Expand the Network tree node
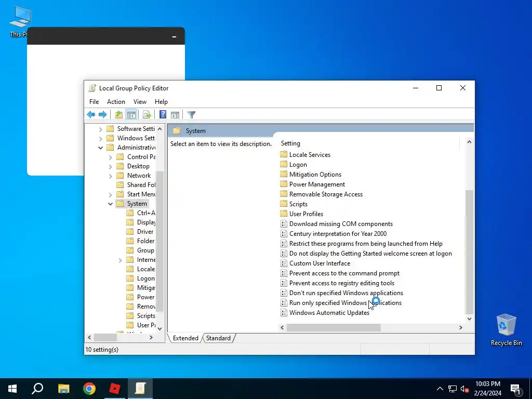Viewport: 532px width, 399px height. 110,176
